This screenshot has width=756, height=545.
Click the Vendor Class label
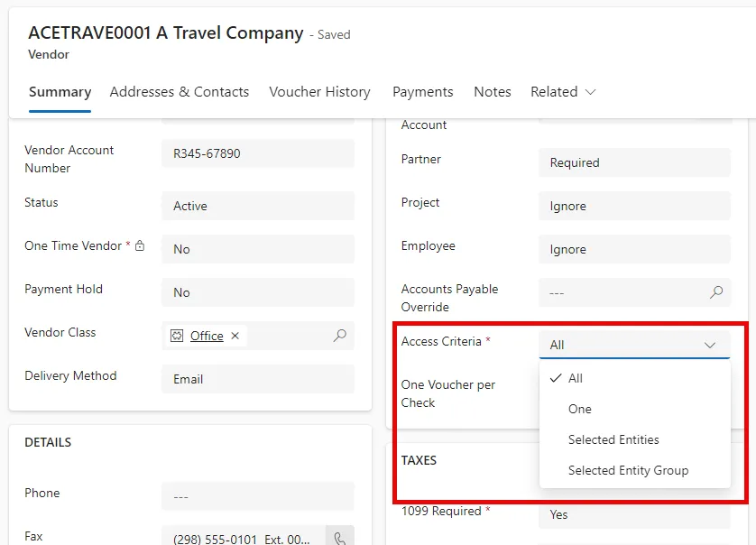point(60,332)
